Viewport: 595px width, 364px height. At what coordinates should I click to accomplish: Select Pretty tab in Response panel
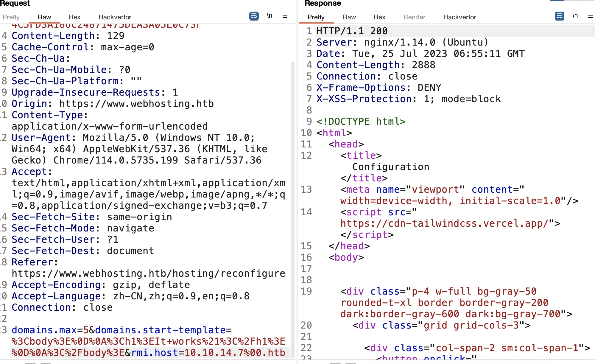coord(316,17)
